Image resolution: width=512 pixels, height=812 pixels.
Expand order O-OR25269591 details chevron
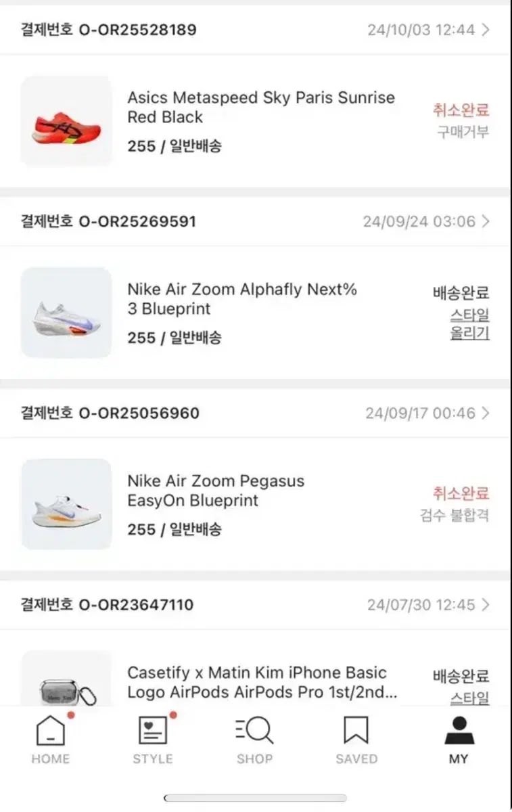pyautogui.click(x=485, y=221)
